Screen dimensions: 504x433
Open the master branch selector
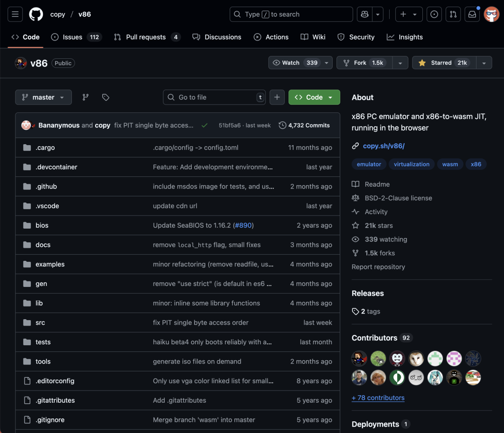click(43, 97)
